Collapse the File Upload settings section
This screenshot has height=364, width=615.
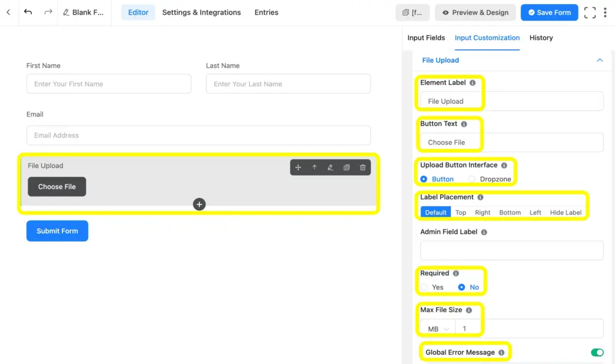pos(599,60)
